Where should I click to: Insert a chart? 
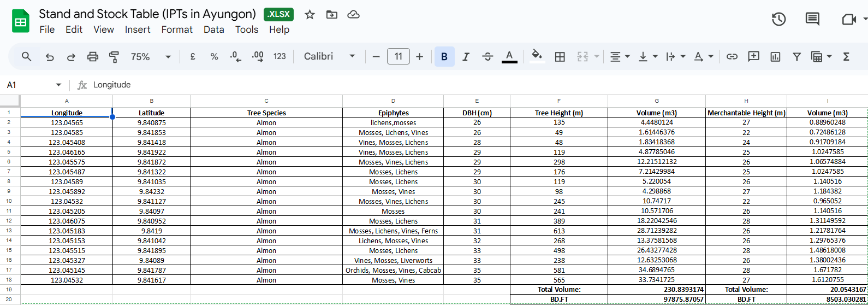pyautogui.click(x=775, y=56)
